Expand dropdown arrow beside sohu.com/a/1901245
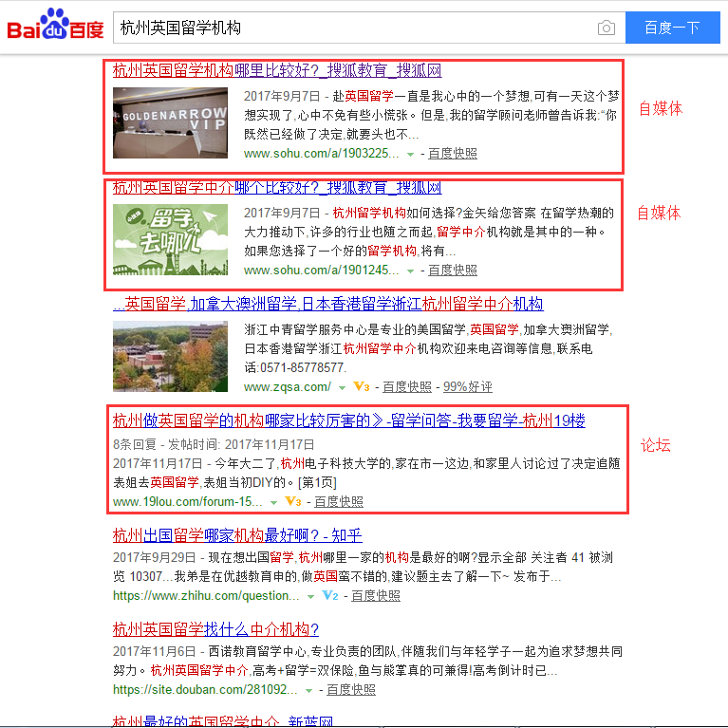The image size is (728, 728). pos(410,271)
